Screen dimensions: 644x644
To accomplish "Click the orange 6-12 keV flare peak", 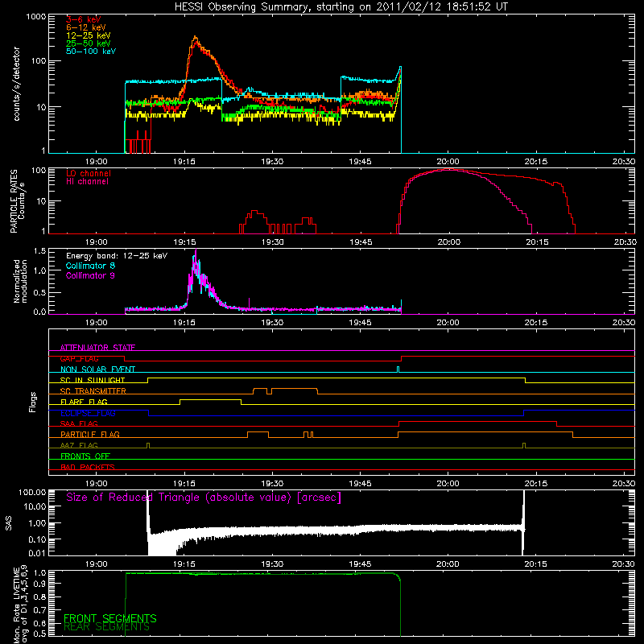I will 196,37.
